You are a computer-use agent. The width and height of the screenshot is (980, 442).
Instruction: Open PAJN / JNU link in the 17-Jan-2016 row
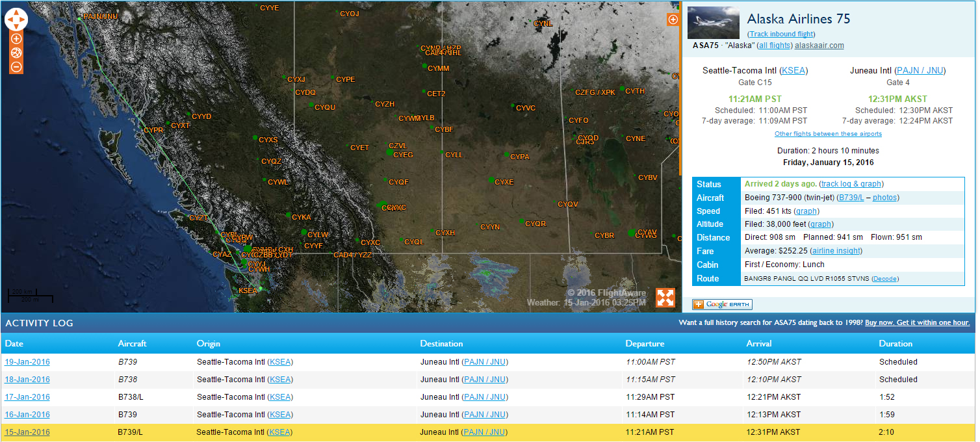click(x=485, y=397)
